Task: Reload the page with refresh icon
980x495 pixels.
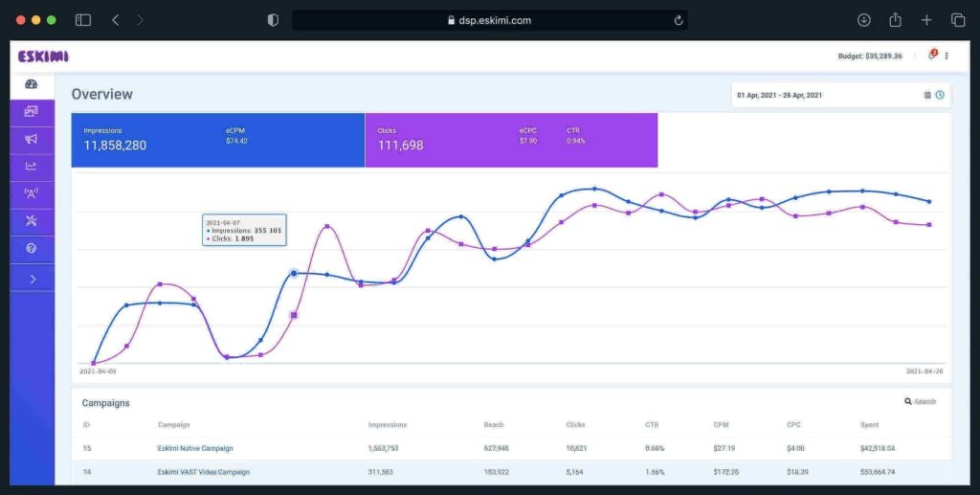Action: click(x=679, y=20)
